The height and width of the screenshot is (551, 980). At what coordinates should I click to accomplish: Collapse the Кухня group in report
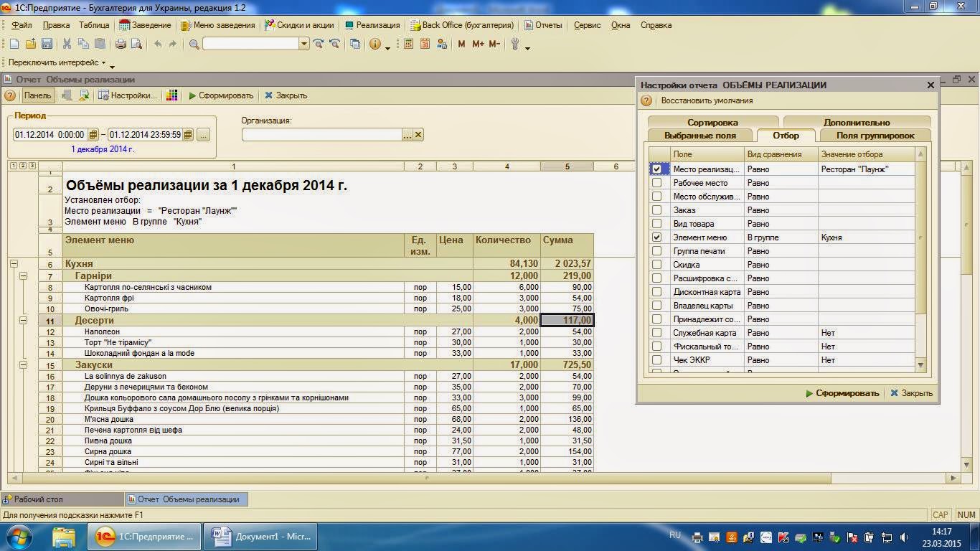pyautogui.click(x=14, y=264)
